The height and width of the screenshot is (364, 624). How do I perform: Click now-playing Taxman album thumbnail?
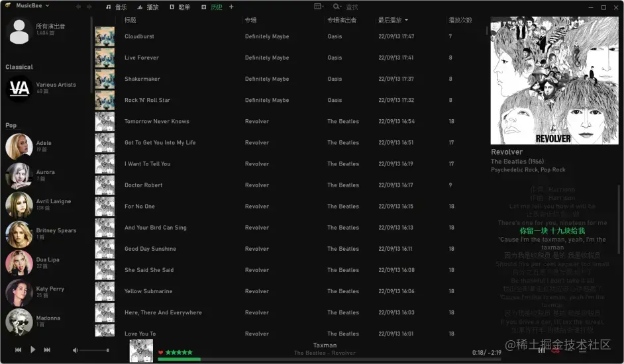point(141,351)
